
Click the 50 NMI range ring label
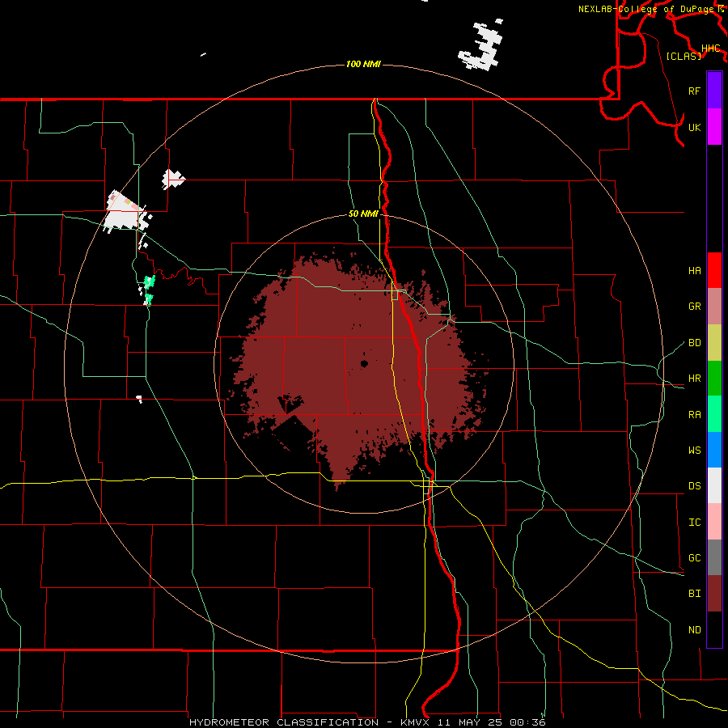click(363, 214)
